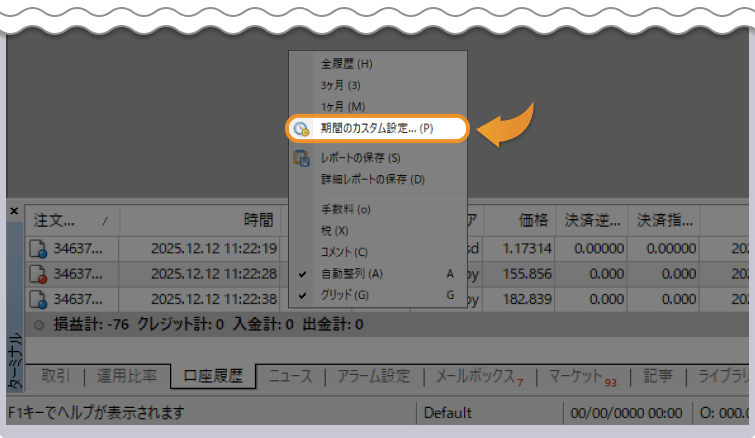Switch to the 取引 tab
Image resolution: width=755 pixels, height=438 pixels.
pos(55,376)
